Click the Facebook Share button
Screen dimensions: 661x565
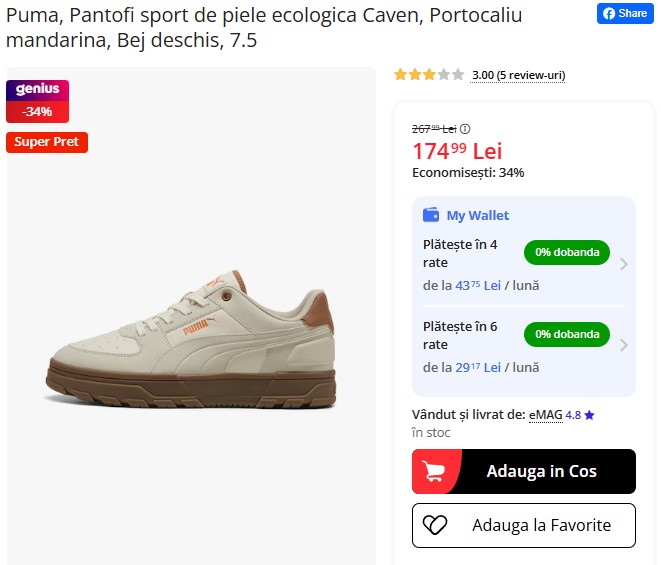[624, 14]
